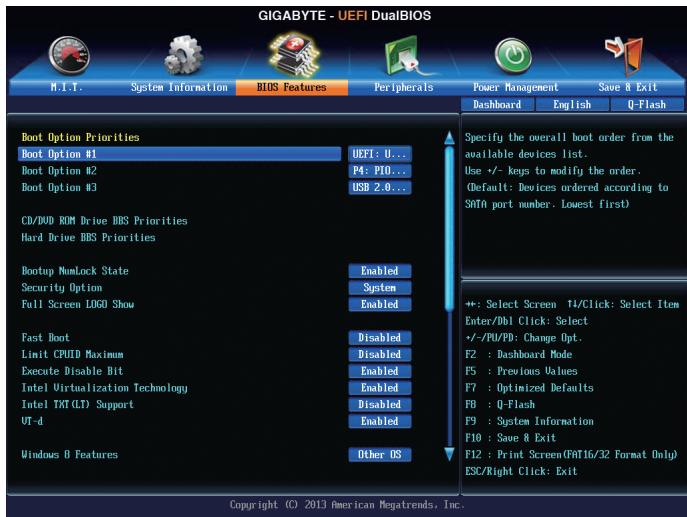Image resolution: width=687 pixels, height=517 pixels.
Task: Click the System Information gears icon
Action: point(184,55)
